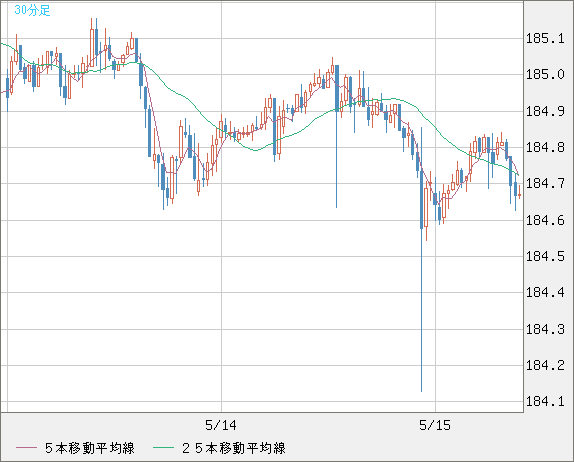Click the 184.4 price axis label

pyautogui.click(x=545, y=293)
